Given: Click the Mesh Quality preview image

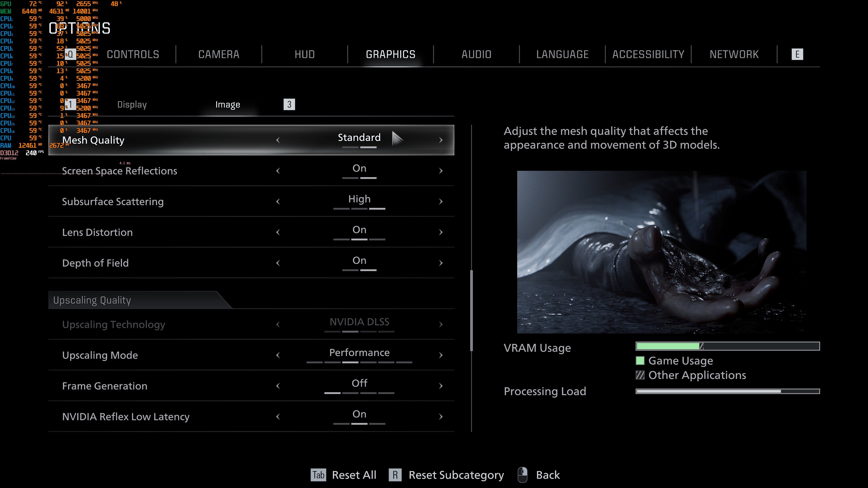Looking at the screenshot, I should (661, 252).
